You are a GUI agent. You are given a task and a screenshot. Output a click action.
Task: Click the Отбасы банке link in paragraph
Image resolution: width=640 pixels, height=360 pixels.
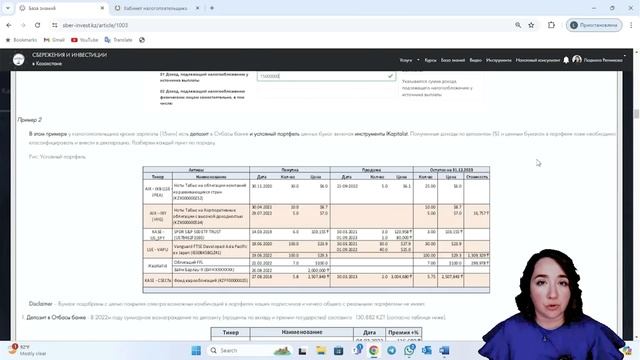pyautogui.click(x=231, y=134)
